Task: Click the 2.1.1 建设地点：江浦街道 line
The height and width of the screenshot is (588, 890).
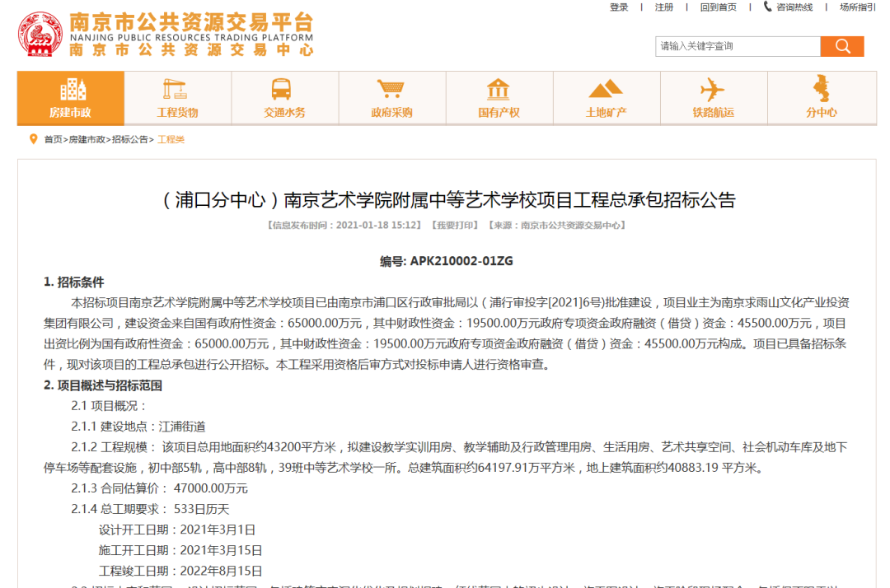Action: pyautogui.click(x=138, y=427)
